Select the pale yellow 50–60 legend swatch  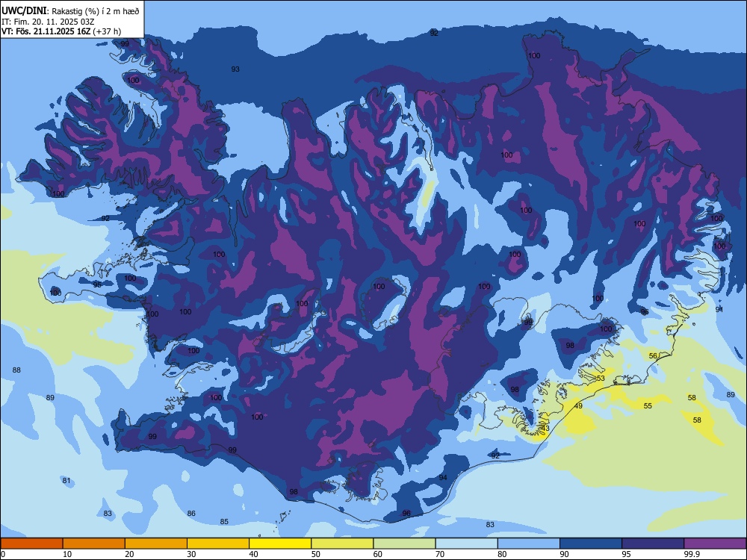tap(342, 544)
